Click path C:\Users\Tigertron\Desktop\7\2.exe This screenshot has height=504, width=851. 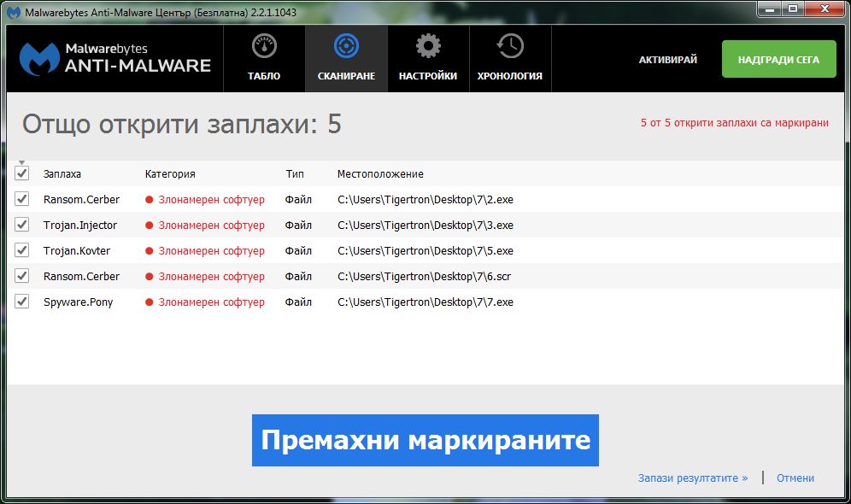425,200
